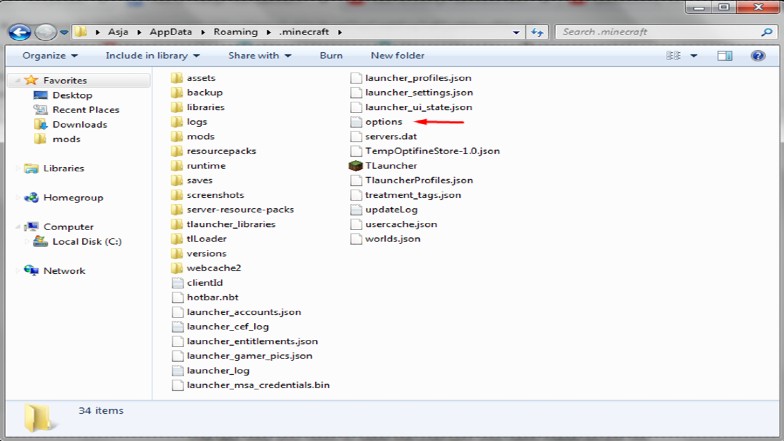784x441 pixels.
Task: Select the tlauncher_libraries folder icon
Action: coord(176,224)
